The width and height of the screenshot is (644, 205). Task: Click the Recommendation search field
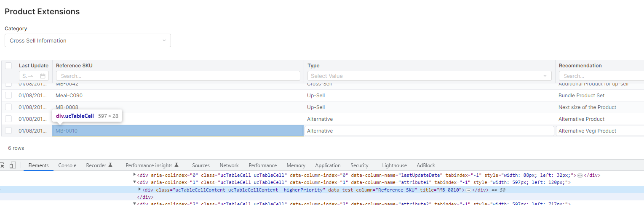coord(601,76)
